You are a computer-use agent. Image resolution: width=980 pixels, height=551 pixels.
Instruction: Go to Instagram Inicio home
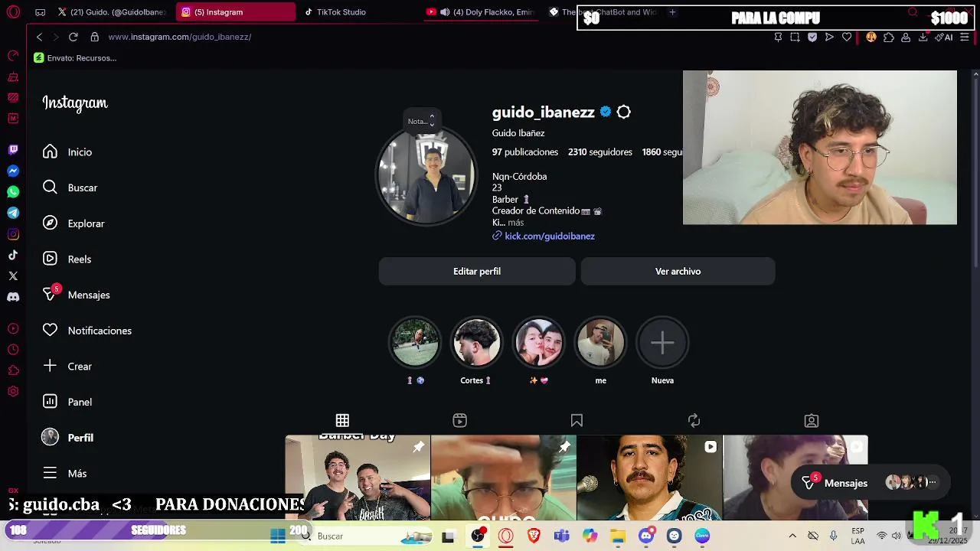[x=67, y=152]
